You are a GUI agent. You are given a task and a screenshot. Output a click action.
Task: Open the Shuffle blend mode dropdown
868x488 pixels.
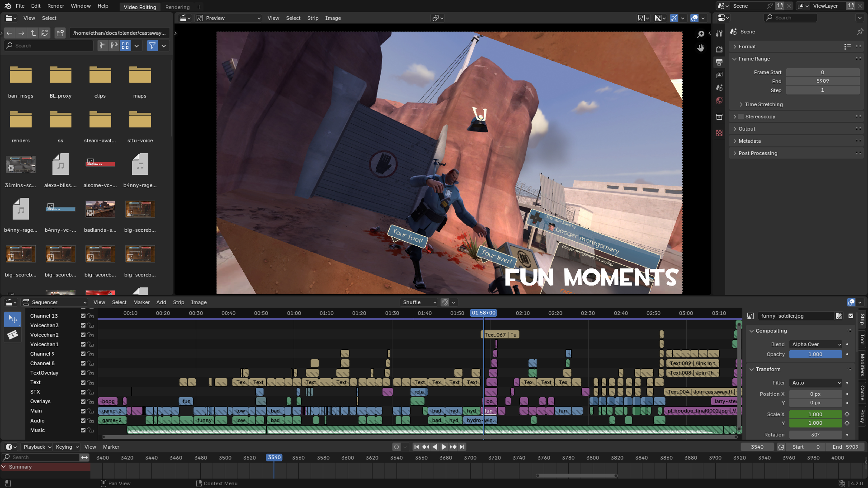pyautogui.click(x=419, y=302)
